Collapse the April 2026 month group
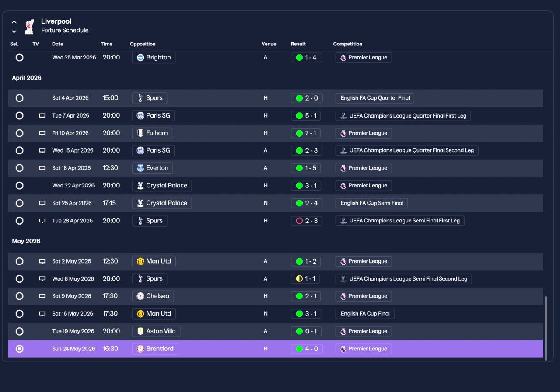This screenshot has height=392, width=560. tap(27, 78)
